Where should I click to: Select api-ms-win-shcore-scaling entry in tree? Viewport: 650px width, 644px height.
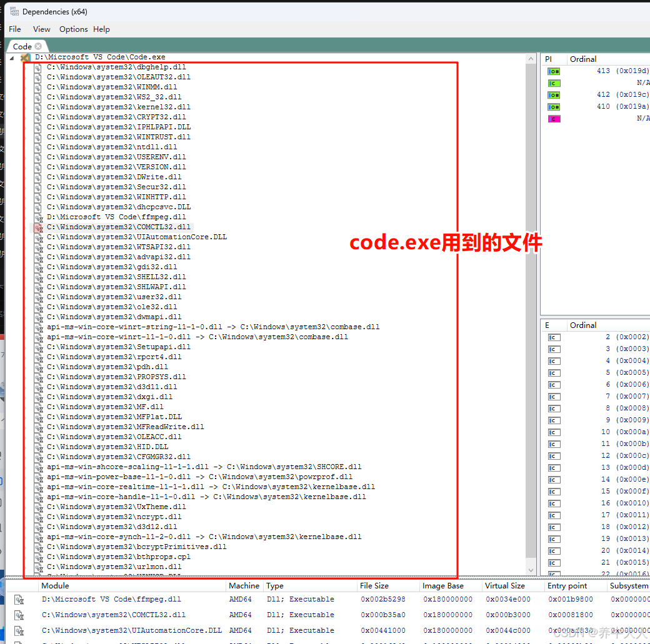204,467
